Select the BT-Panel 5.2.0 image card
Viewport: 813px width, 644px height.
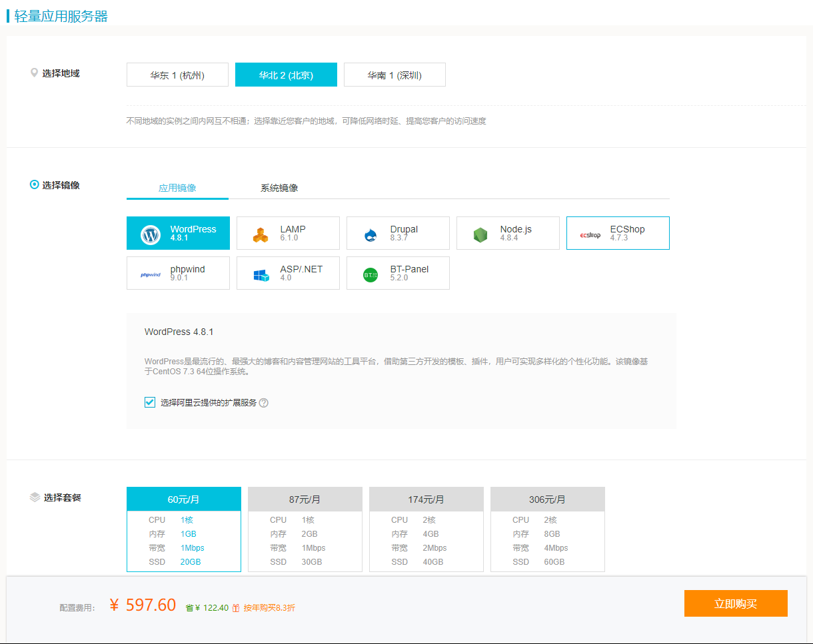[398, 273]
